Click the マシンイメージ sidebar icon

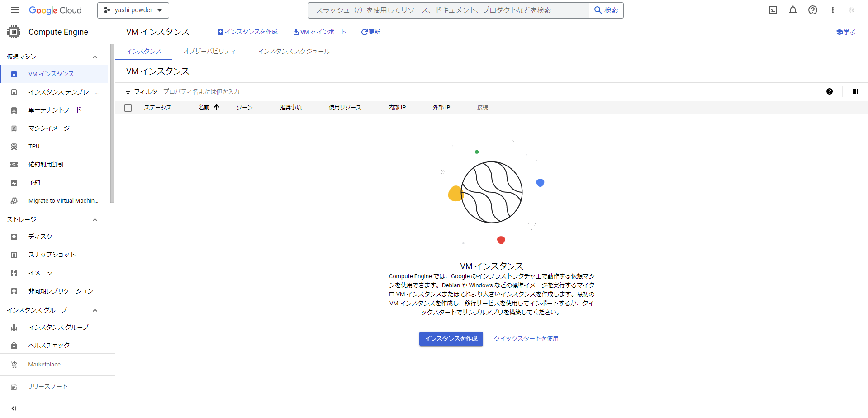coord(14,128)
